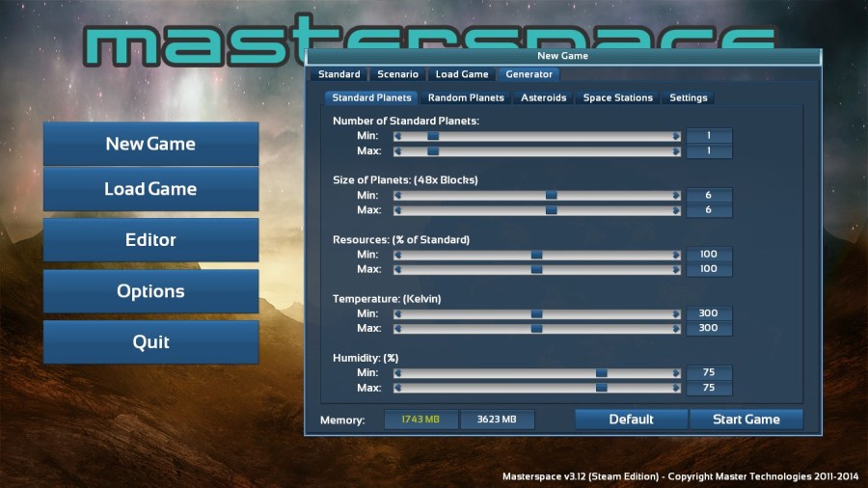The height and width of the screenshot is (488, 868).
Task: Click left arrow of Resources Max slider
Action: coord(397,270)
